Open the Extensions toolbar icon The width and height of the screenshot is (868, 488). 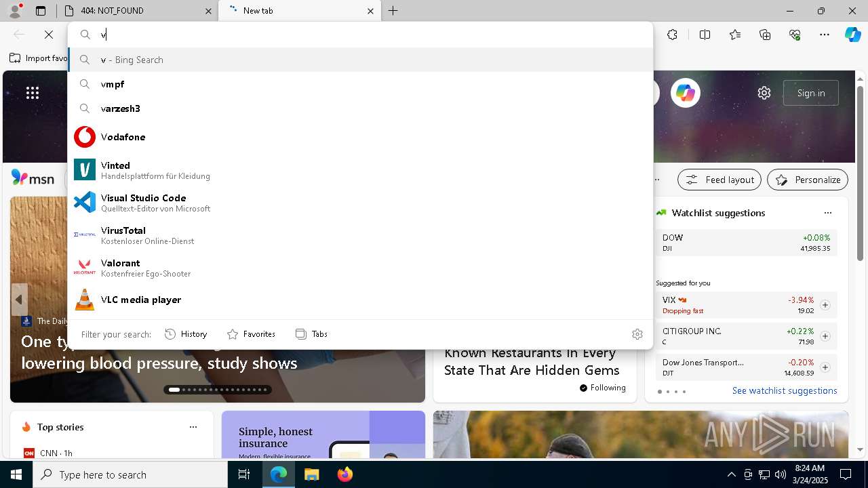pyautogui.click(x=672, y=35)
